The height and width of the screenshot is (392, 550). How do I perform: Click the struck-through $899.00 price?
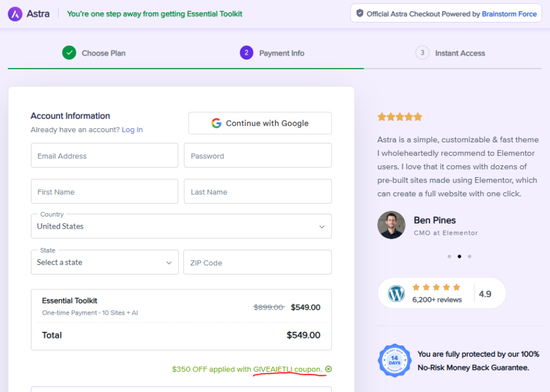[x=269, y=308]
